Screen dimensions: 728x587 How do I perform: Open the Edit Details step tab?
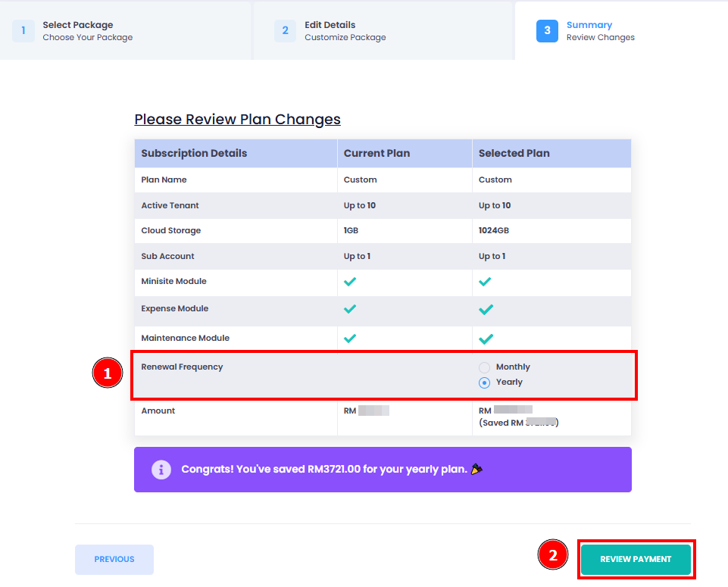[383, 30]
